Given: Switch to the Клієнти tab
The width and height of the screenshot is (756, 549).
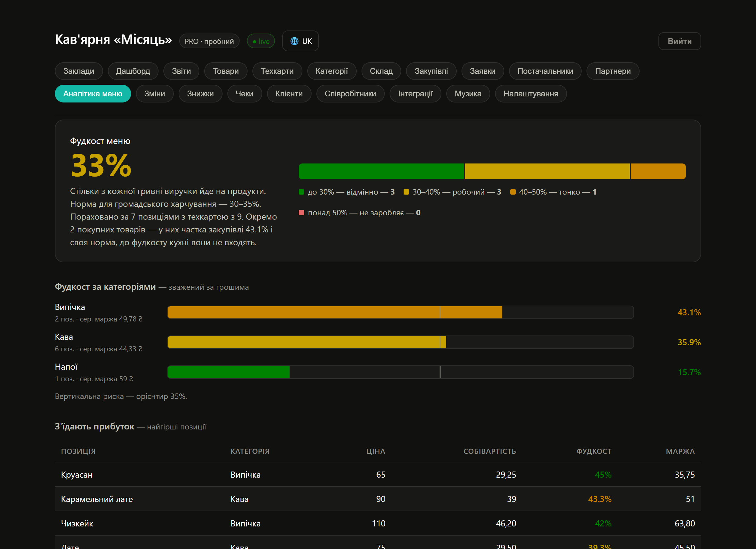Looking at the screenshot, I should [289, 94].
